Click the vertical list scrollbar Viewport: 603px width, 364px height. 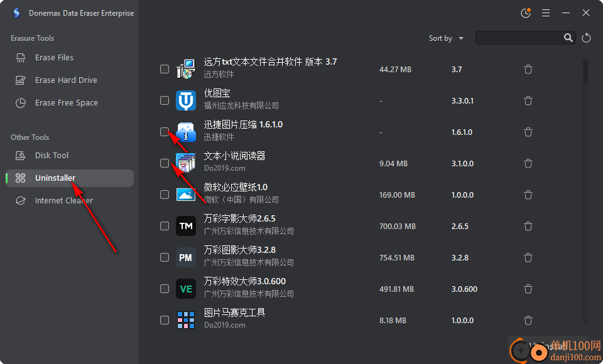[585, 71]
